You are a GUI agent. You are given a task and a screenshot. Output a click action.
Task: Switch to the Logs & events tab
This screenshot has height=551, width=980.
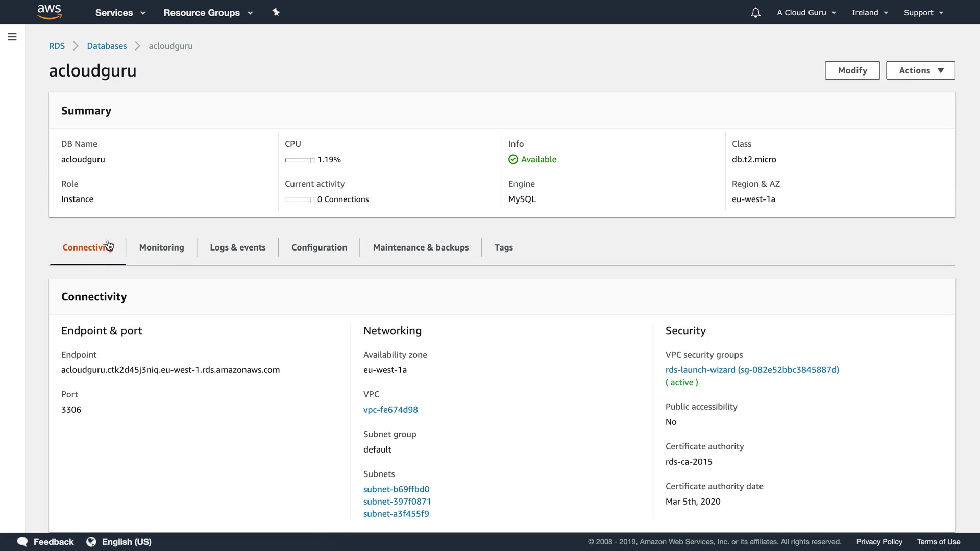pos(237,247)
